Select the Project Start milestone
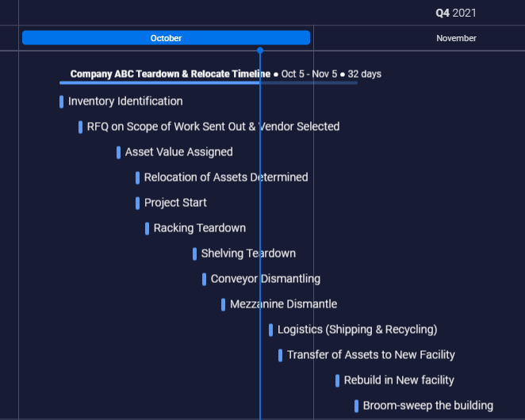 175,203
